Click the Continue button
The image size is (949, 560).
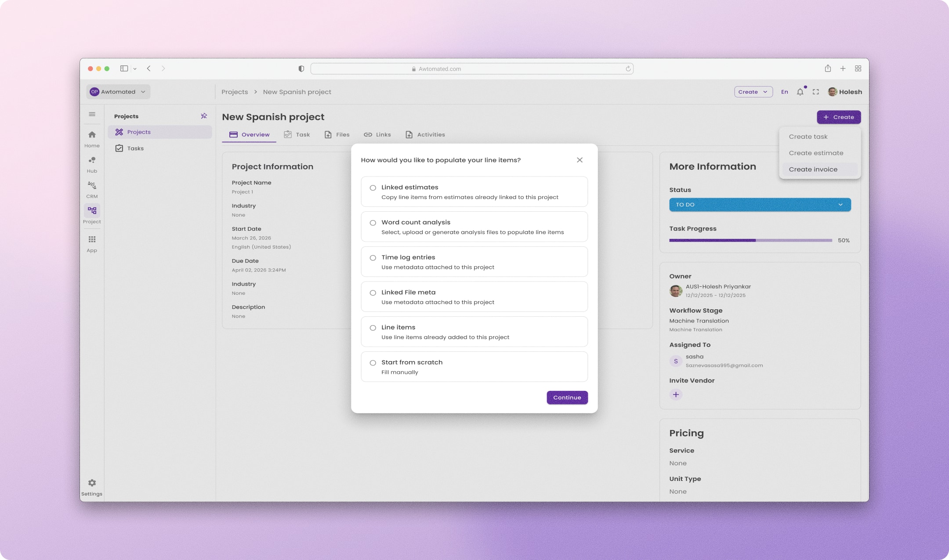(x=567, y=397)
